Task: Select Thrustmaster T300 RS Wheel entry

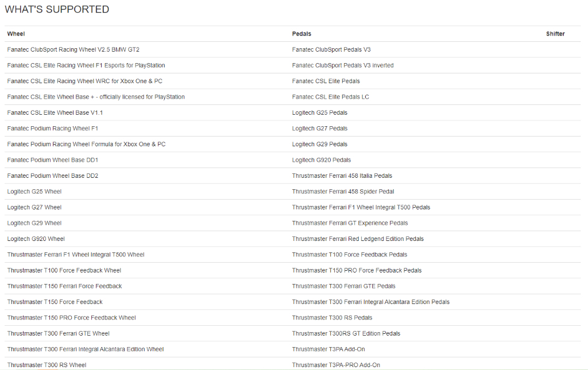Action: point(47,365)
